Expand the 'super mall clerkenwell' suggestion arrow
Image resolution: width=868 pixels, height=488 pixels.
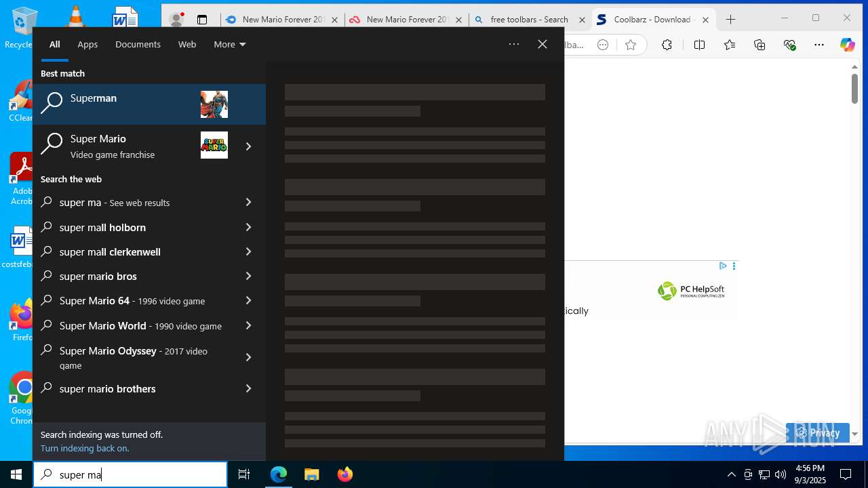tap(248, 251)
